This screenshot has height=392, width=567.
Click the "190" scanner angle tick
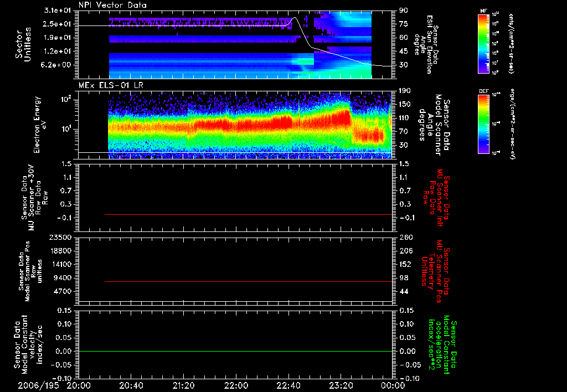point(406,91)
